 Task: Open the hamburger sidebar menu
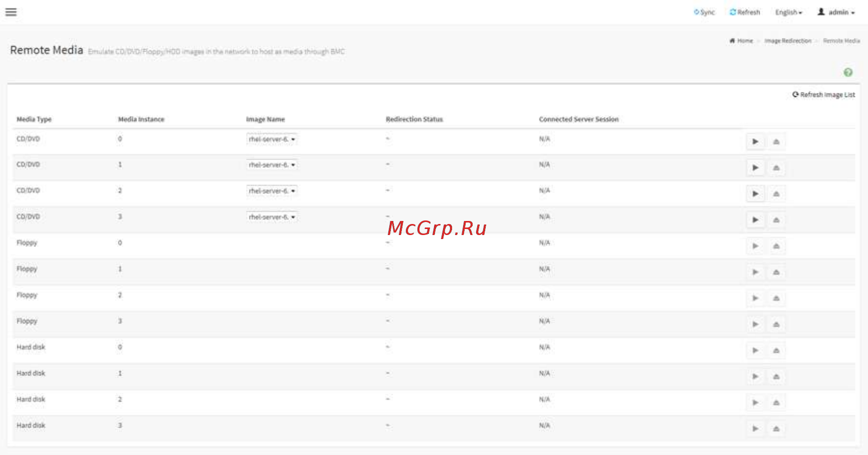pos(11,12)
